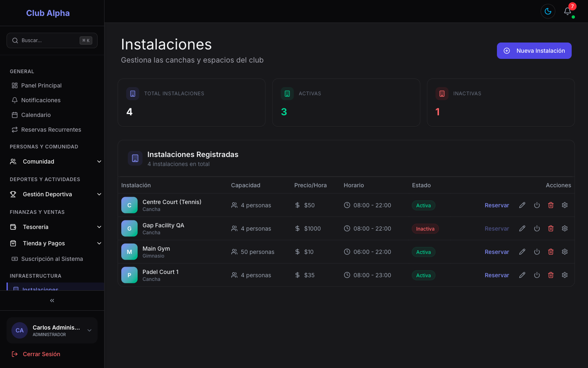588x368 pixels.
Task: Open Suscripción al Sistema page
Action: tap(52, 259)
